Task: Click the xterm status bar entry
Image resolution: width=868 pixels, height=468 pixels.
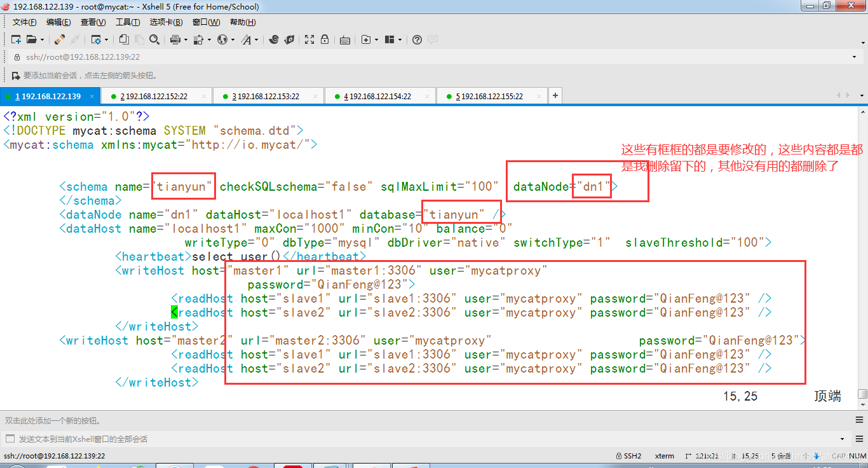Action: point(665,456)
